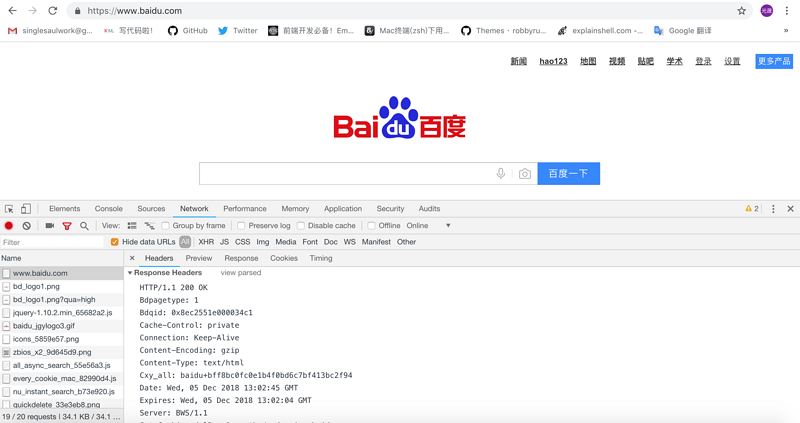Open the Google 翻译 bookmark
This screenshot has height=423, width=800.
coord(683,31)
